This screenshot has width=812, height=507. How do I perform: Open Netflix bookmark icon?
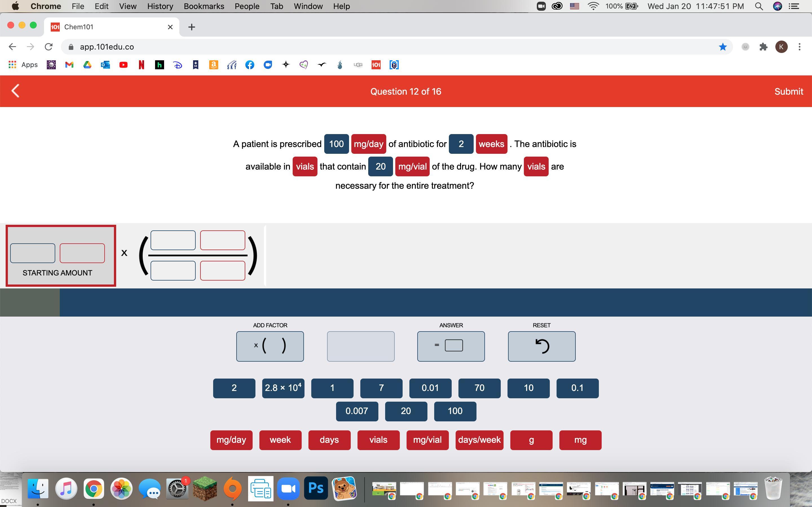coord(141,65)
